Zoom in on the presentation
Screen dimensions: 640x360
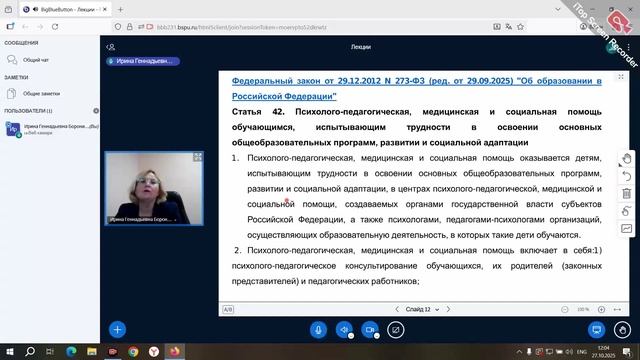601,309
